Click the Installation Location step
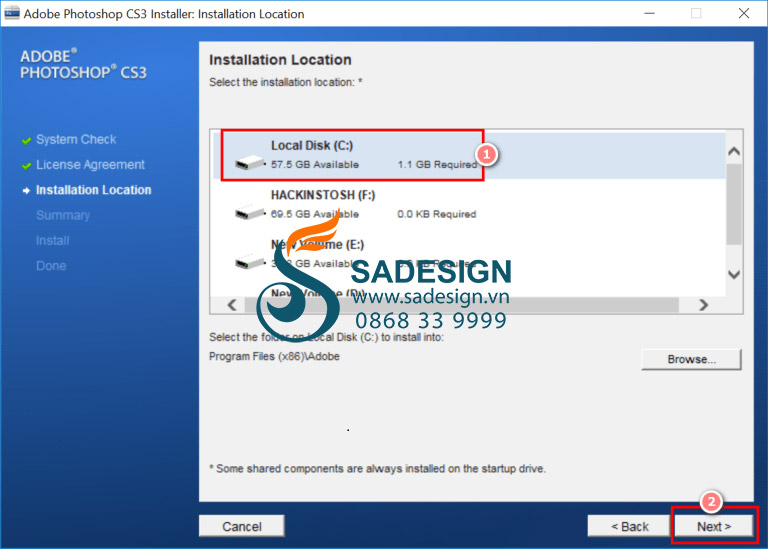 click(x=94, y=190)
